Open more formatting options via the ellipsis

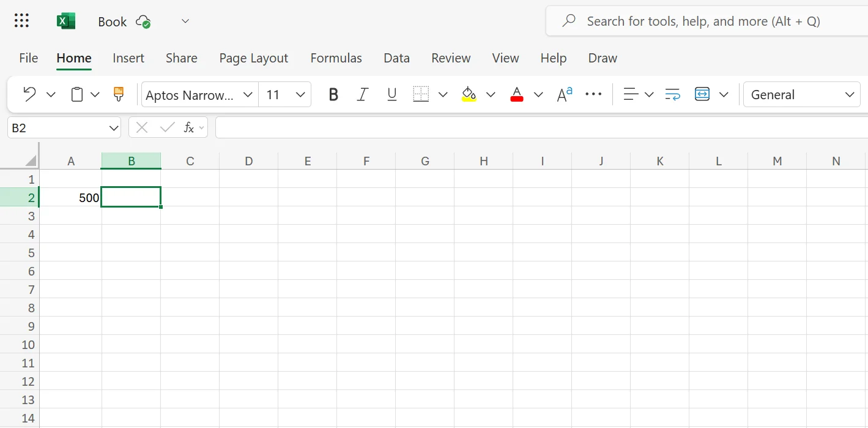click(x=593, y=94)
